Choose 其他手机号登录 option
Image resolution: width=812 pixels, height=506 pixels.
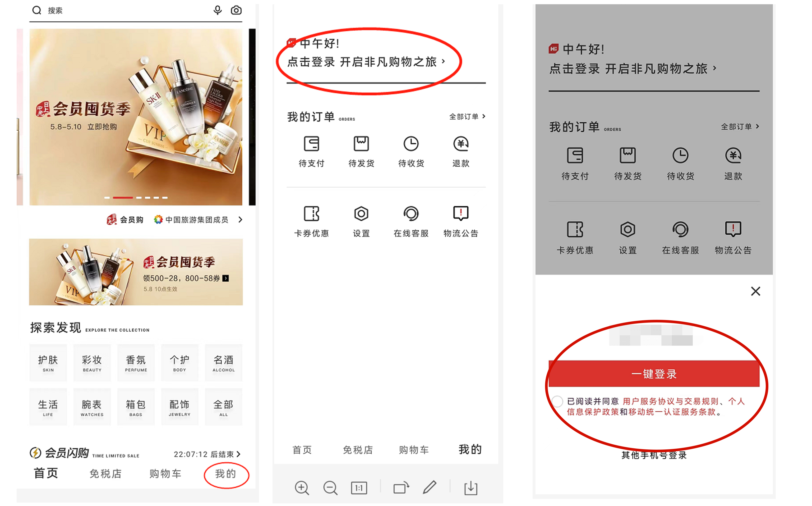click(x=654, y=455)
